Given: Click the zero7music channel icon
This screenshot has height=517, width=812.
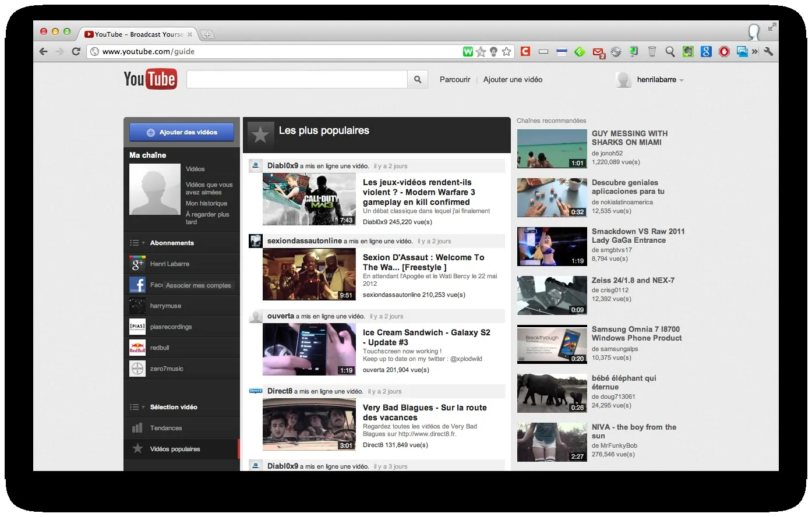Looking at the screenshot, I should click(x=137, y=369).
